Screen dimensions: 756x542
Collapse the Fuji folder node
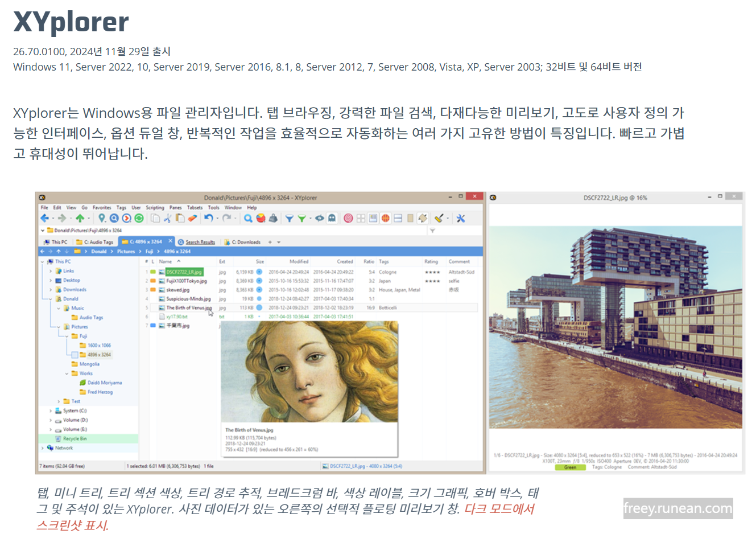[x=67, y=336]
